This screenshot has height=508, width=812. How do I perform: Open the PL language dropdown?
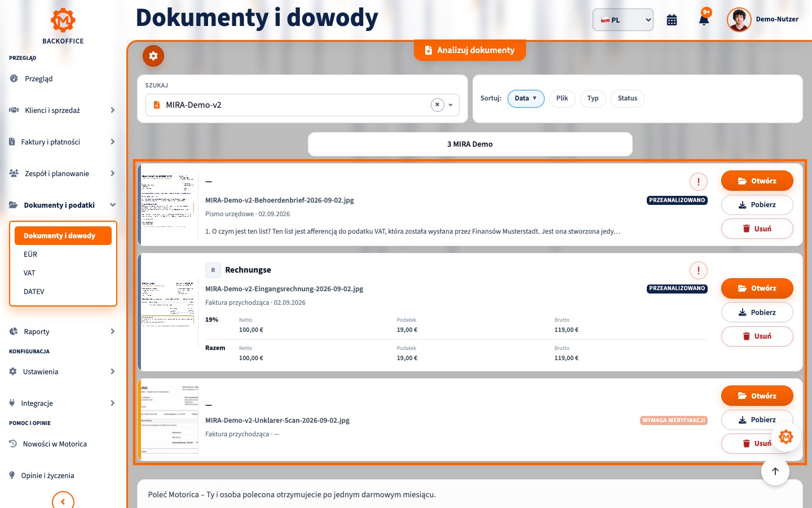tap(623, 20)
